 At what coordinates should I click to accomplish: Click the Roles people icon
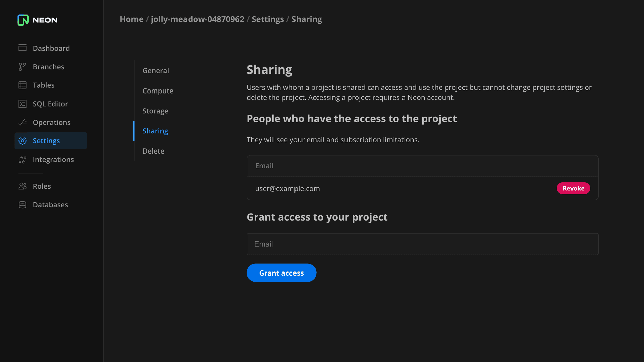tap(22, 186)
